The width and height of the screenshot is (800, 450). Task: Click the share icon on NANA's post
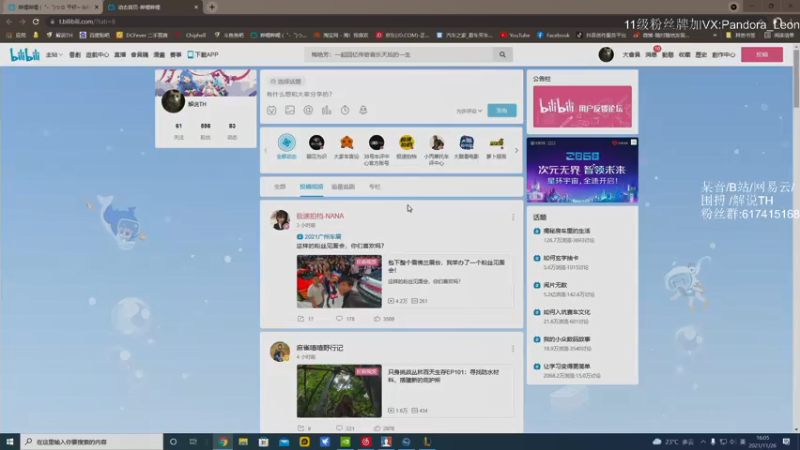[301, 319]
